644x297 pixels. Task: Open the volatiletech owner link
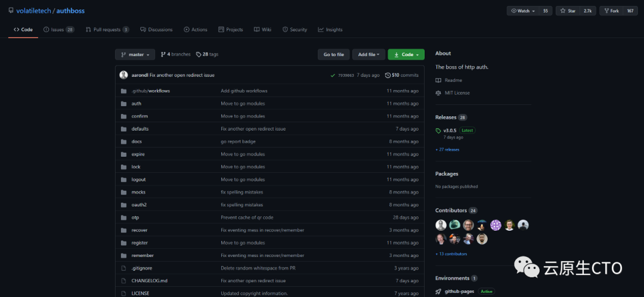coord(33,11)
